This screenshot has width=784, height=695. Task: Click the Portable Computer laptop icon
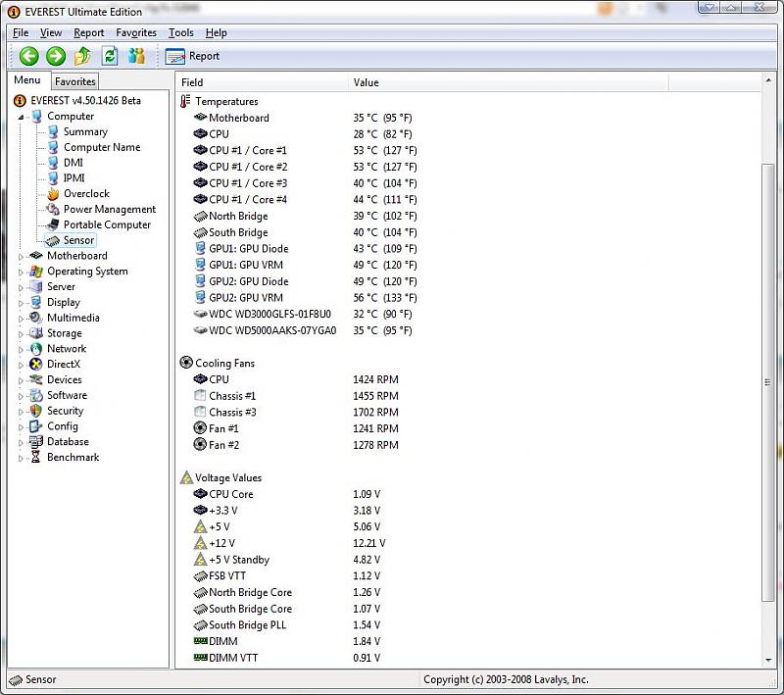pyautogui.click(x=53, y=225)
